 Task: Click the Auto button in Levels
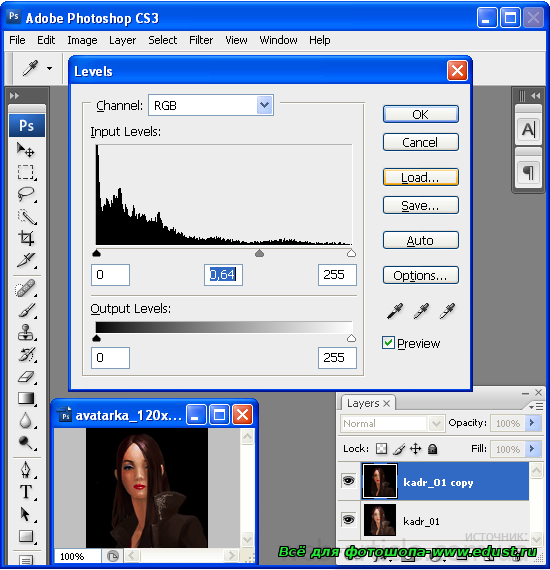[x=421, y=240]
